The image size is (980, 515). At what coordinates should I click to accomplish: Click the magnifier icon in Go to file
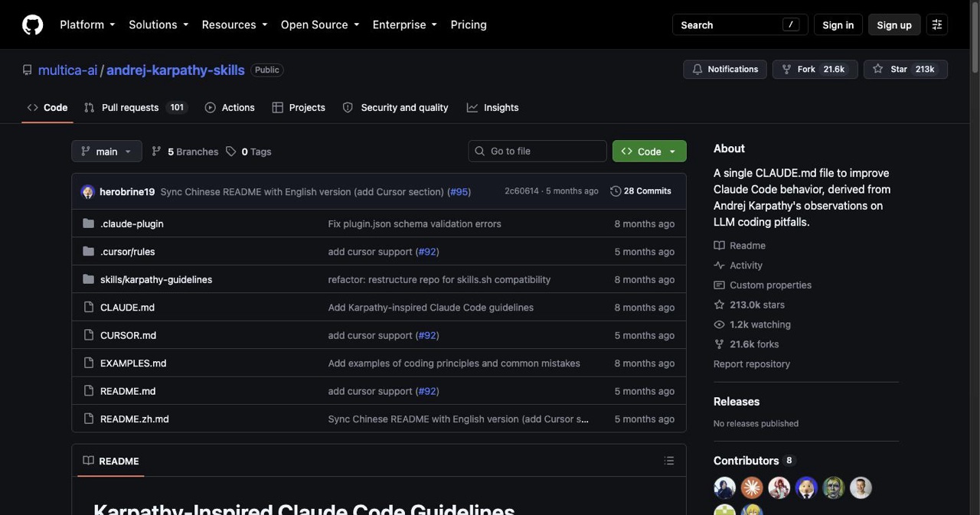480,152
